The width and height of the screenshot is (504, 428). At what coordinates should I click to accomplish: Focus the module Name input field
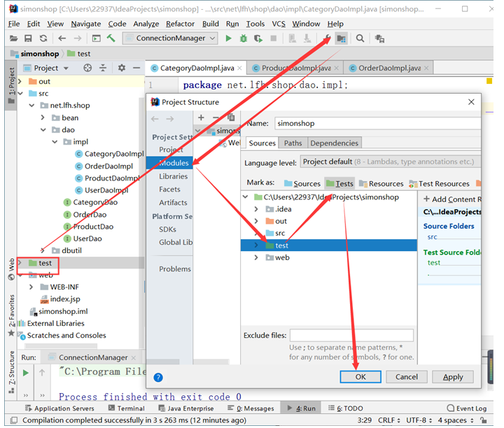[377, 123]
